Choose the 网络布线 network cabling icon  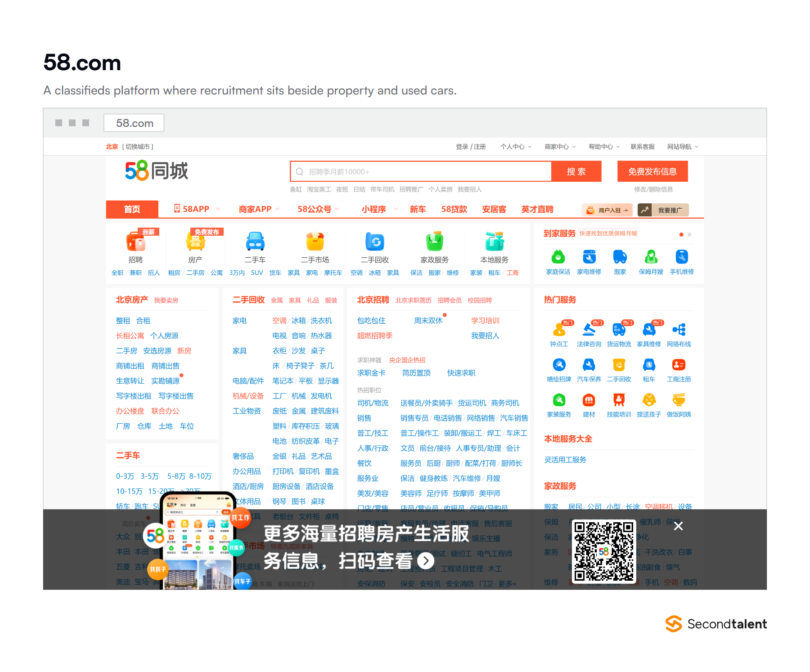[x=679, y=329]
